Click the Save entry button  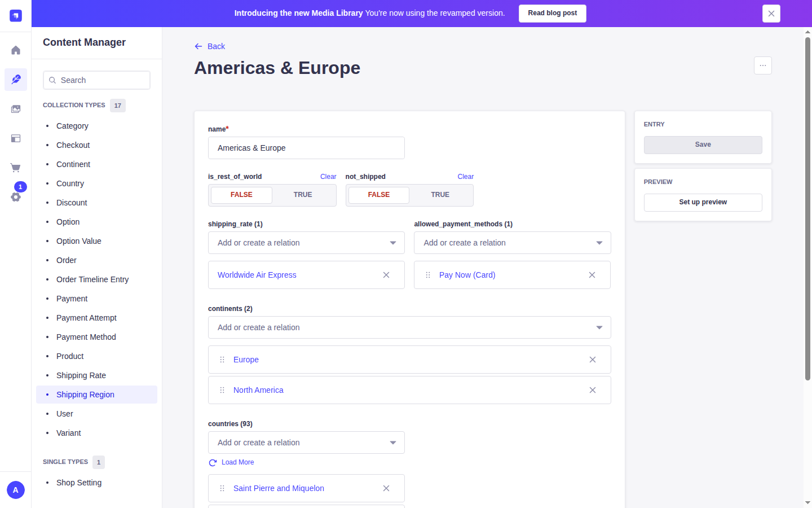703,145
